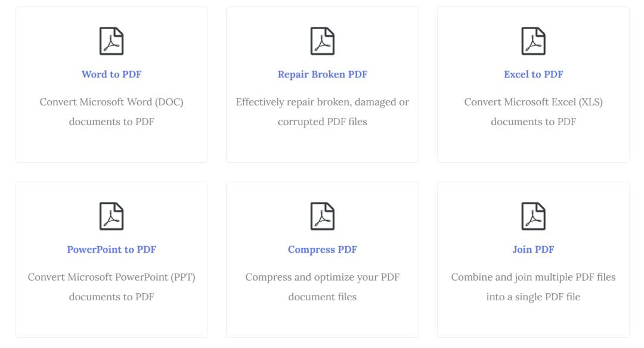Click the PDF icon above Join PDF

pyautogui.click(x=534, y=216)
